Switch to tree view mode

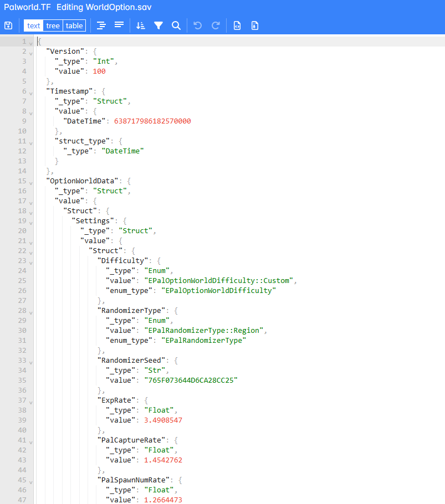pos(53,25)
